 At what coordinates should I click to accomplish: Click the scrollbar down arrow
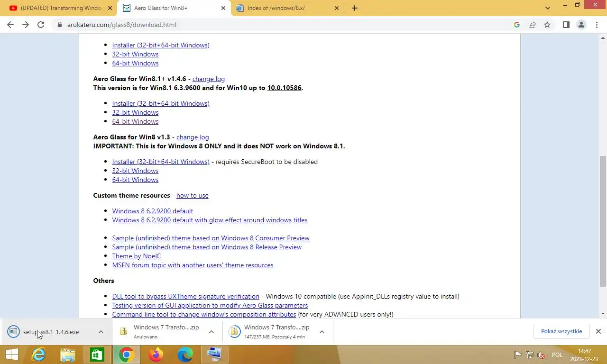point(603,314)
